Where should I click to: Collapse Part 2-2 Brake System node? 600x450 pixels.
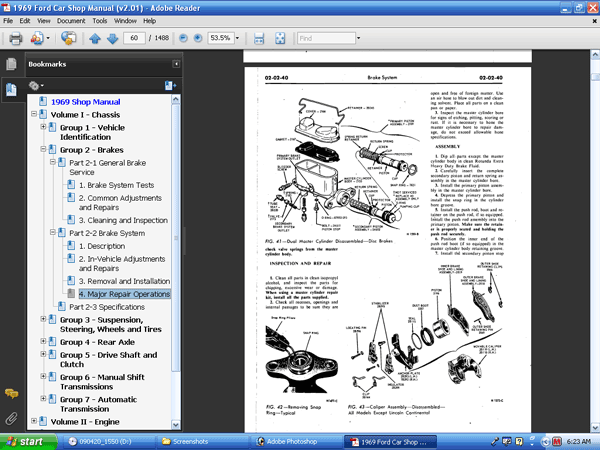point(53,232)
